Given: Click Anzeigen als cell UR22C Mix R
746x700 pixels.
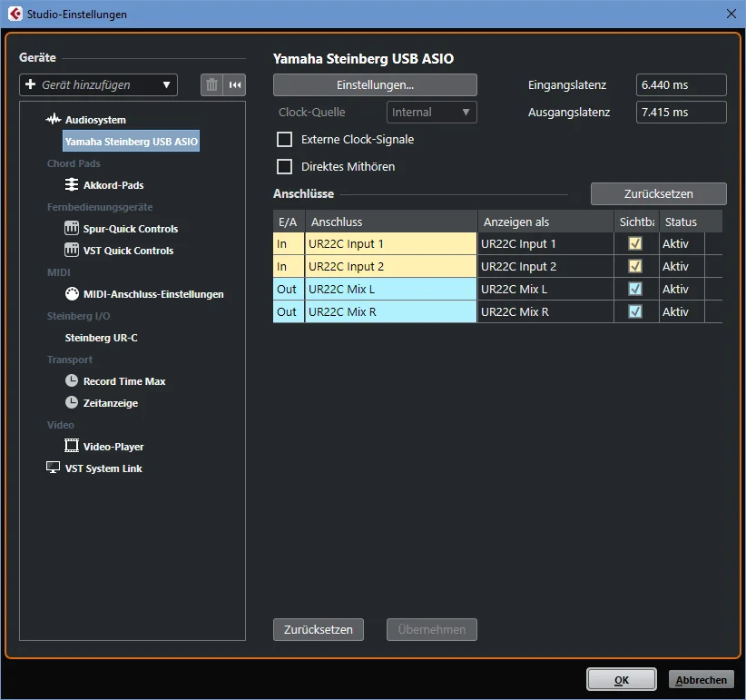Looking at the screenshot, I should click(545, 311).
